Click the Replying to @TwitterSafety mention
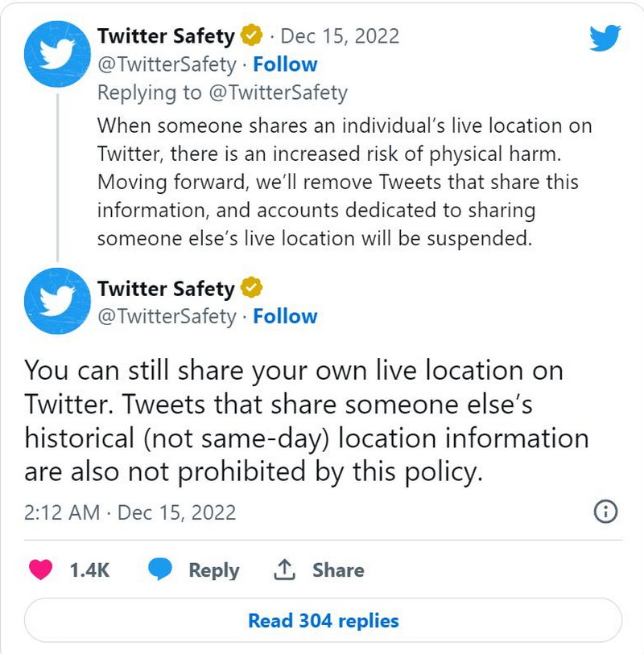The image size is (644, 654). pyautogui.click(x=278, y=93)
